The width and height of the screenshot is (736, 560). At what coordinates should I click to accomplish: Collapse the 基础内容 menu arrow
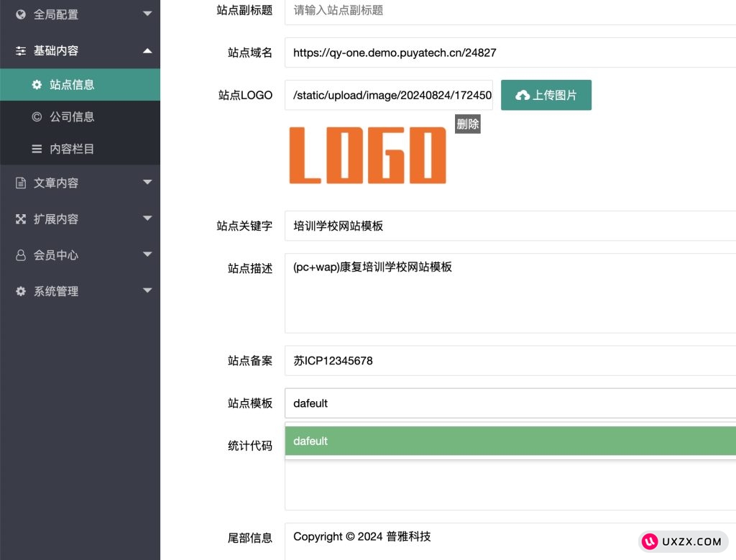pyautogui.click(x=147, y=50)
